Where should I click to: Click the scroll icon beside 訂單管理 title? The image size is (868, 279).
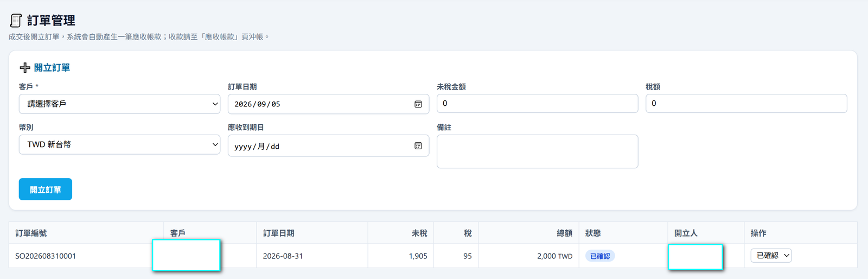[16, 21]
